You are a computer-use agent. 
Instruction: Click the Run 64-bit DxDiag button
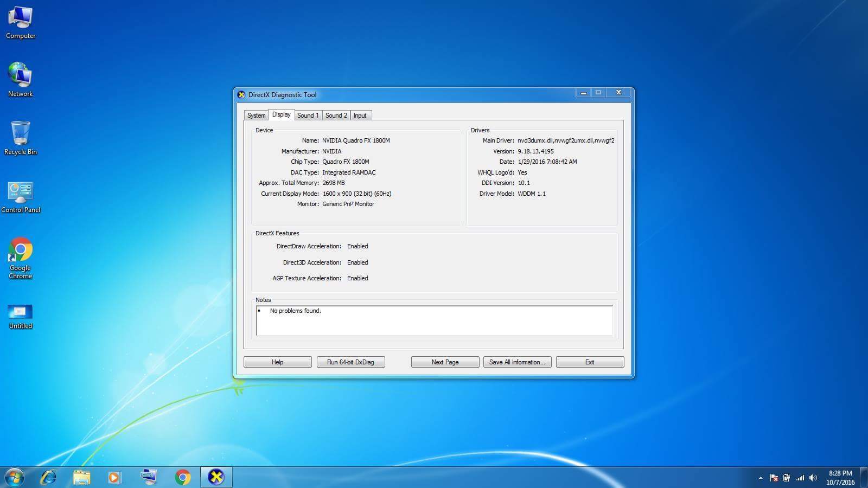(350, 362)
